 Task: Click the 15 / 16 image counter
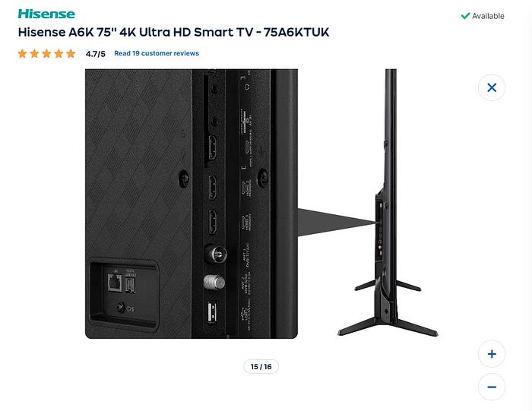(x=261, y=367)
